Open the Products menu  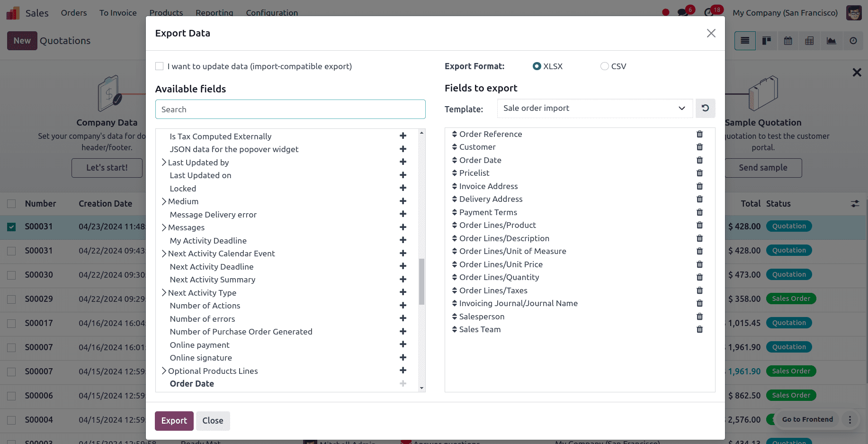[166, 13]
